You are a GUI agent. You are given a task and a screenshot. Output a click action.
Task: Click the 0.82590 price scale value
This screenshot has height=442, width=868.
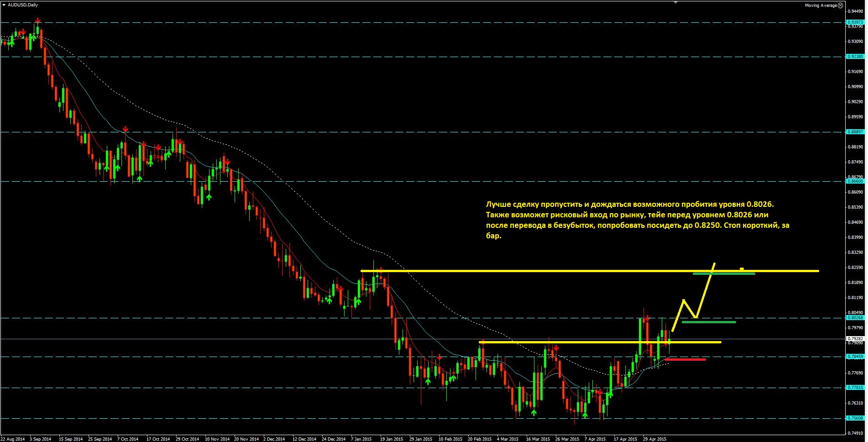click(855, 267)
